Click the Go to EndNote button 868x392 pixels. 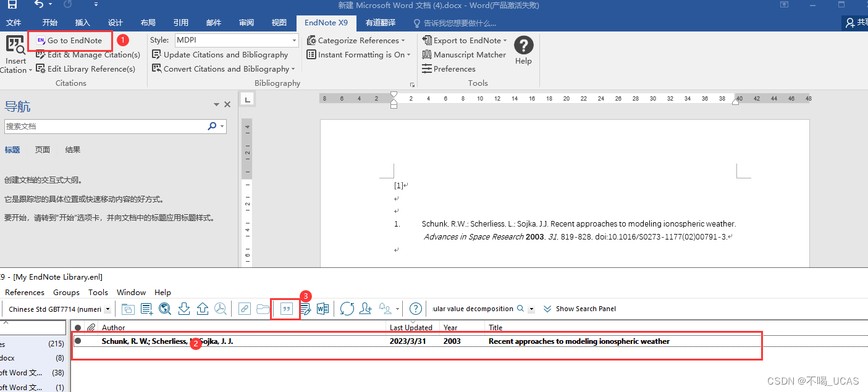tap(69, 41)
